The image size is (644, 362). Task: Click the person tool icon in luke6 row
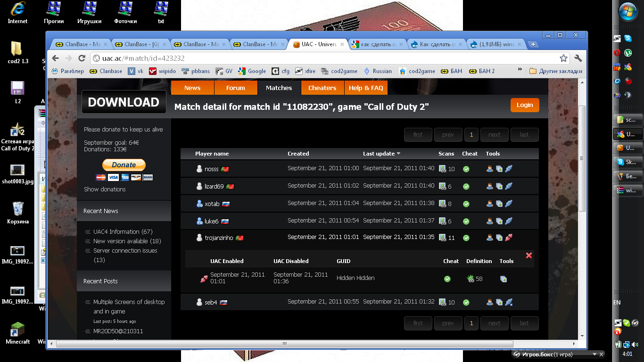(490, 221)
